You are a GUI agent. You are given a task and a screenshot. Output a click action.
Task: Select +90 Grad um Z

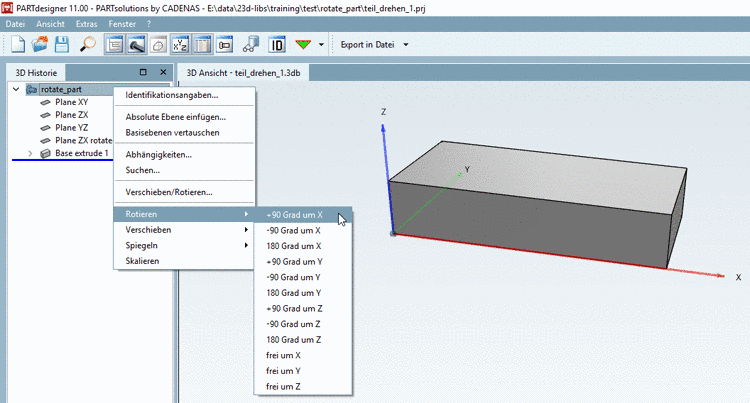pos(303,309)
